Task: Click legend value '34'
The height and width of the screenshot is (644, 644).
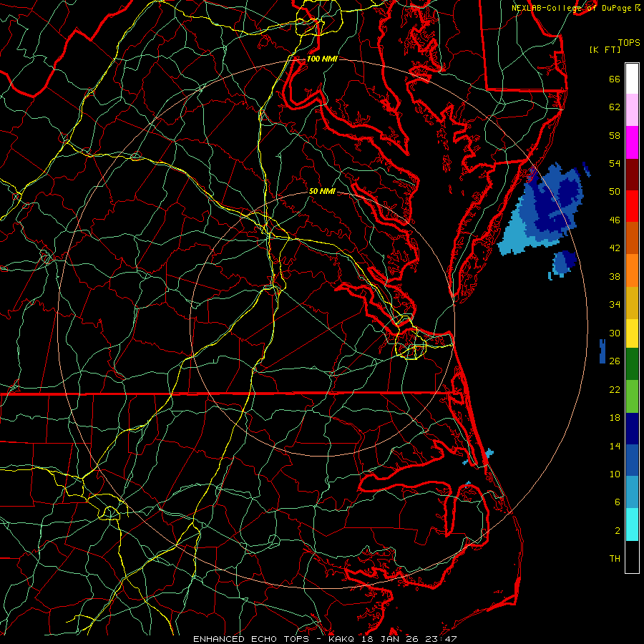Action: [615, 305]
